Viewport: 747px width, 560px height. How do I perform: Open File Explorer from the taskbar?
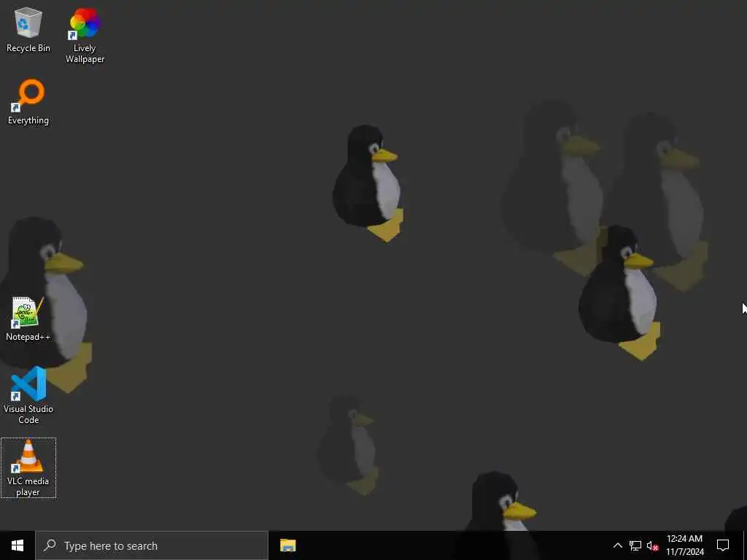click(287, 545)
